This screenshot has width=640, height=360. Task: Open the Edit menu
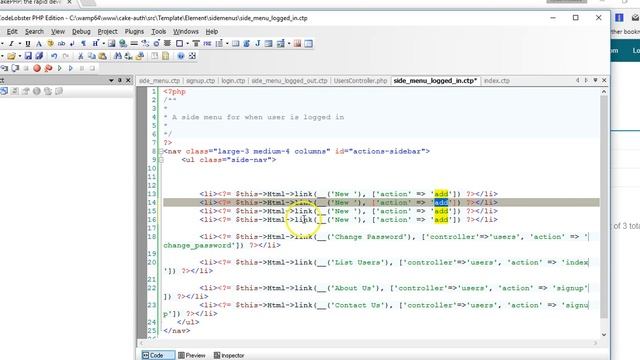pos(12,31)
